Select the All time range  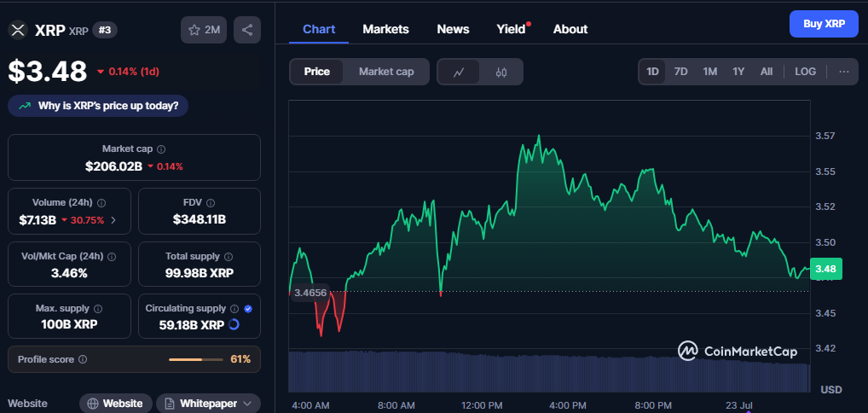[767, 72]
